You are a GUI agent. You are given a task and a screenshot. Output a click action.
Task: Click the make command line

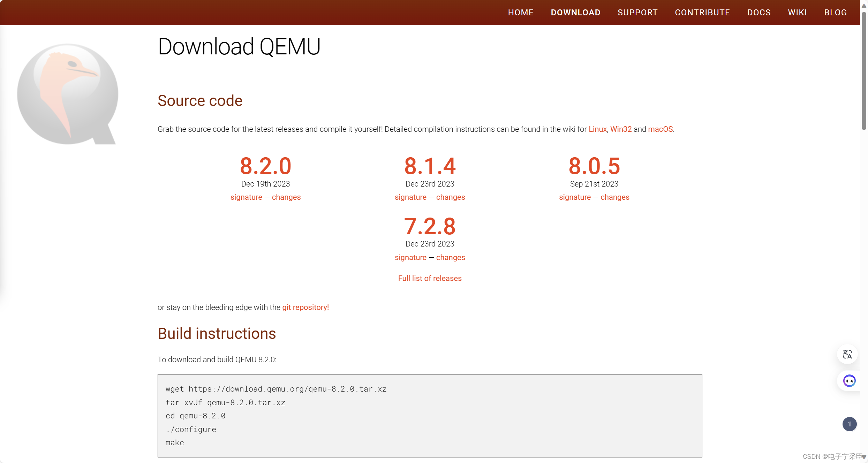tap(175, 442)
